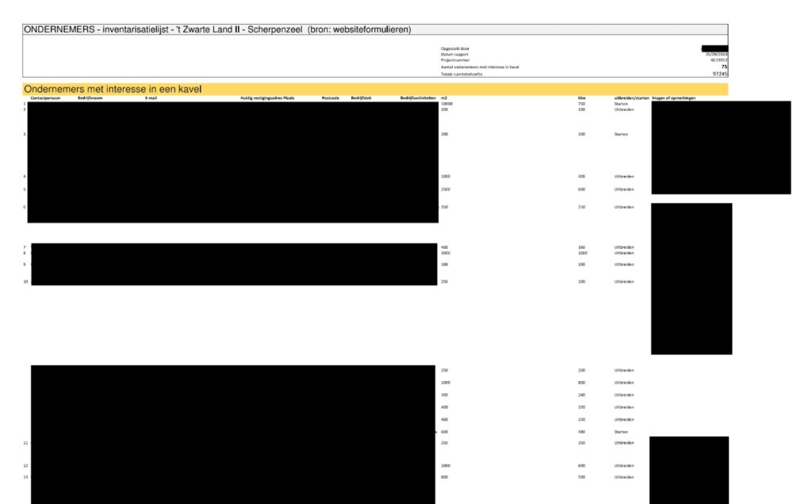Select the 'Postcode' column header
This screenshot has height=504, width=812.
(x=331, y=98)
